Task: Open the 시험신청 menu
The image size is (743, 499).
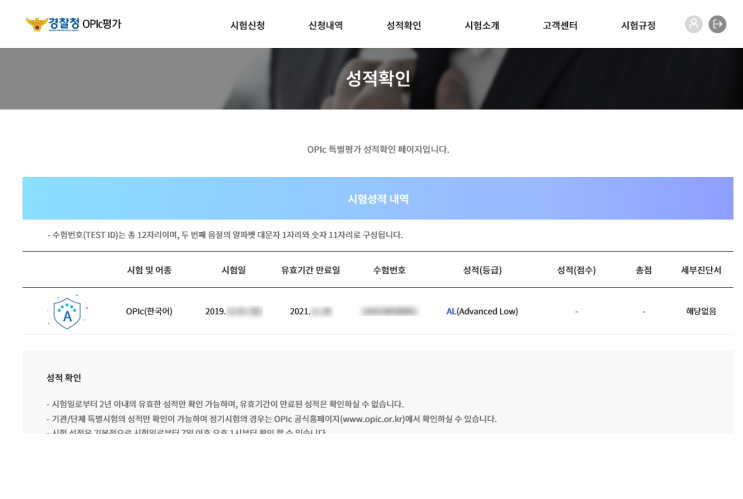Action: click(247, 26)
